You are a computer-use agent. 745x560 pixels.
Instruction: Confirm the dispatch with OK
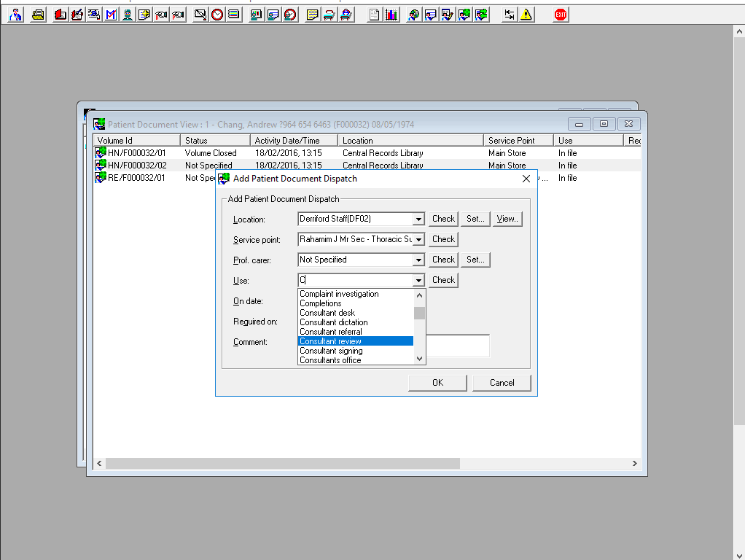pos(437,383)
